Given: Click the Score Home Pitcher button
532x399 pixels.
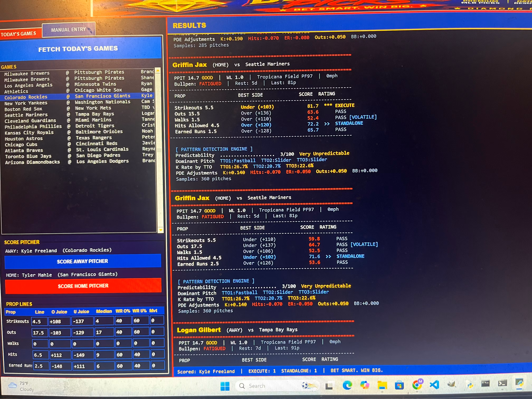Looking at the screenshot, I should coord(83,286).
